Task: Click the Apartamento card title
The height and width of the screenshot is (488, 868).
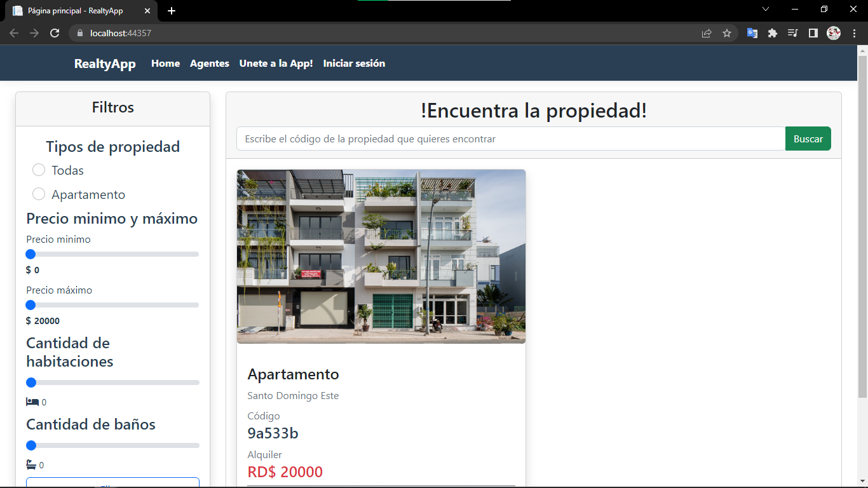Action: (x=293, y=374)
